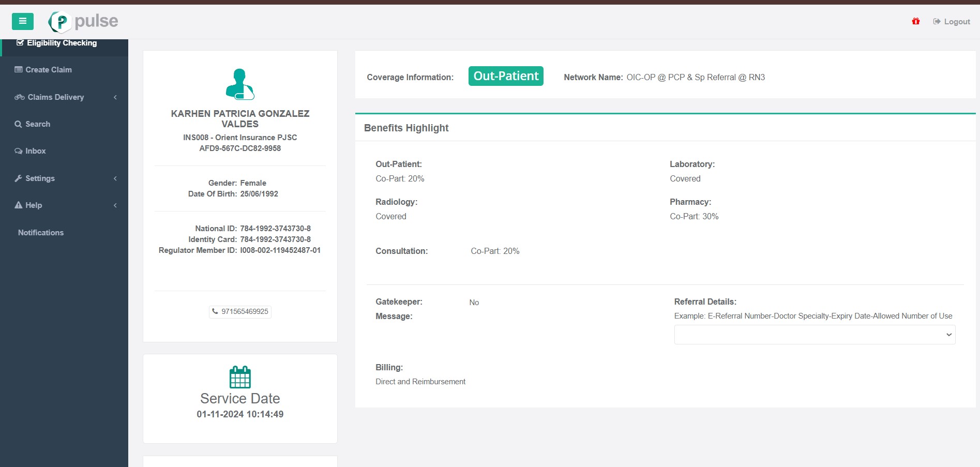Screen dimensions: 980x467
Task: Expand the Claims Delivery submenu chevron
Action: [115, 97]
